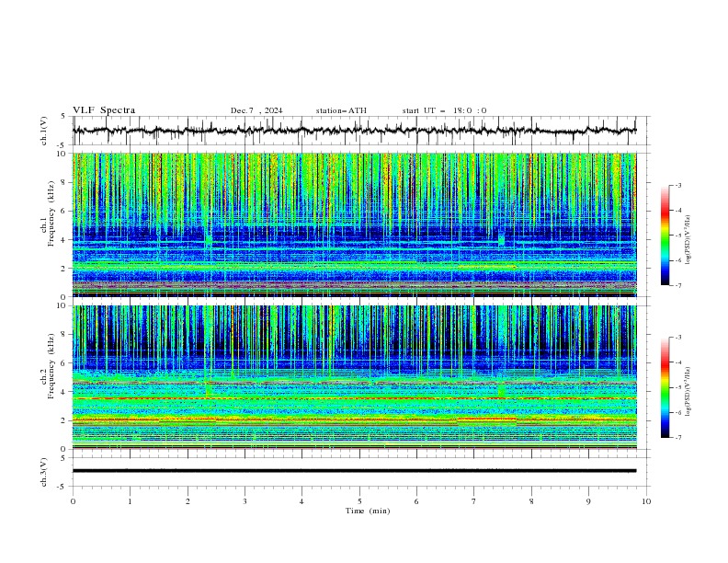
Task: Click time axis tick label 10
Action: click(646, 501)
